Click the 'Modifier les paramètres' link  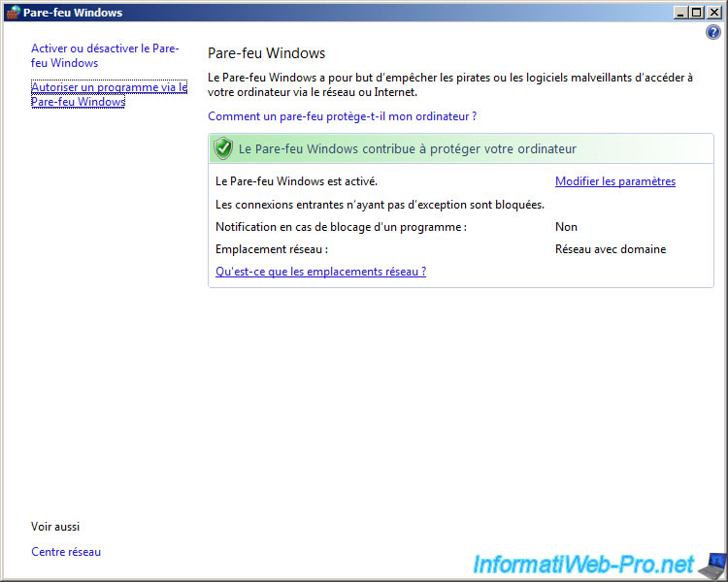click(615, 181)
